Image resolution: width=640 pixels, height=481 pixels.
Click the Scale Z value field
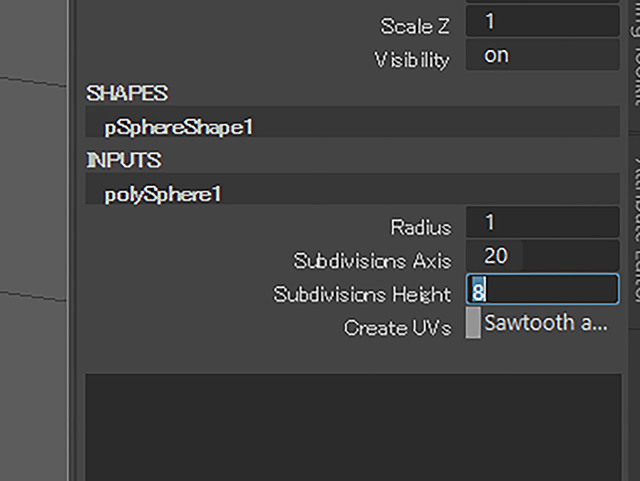pos(542,21)
